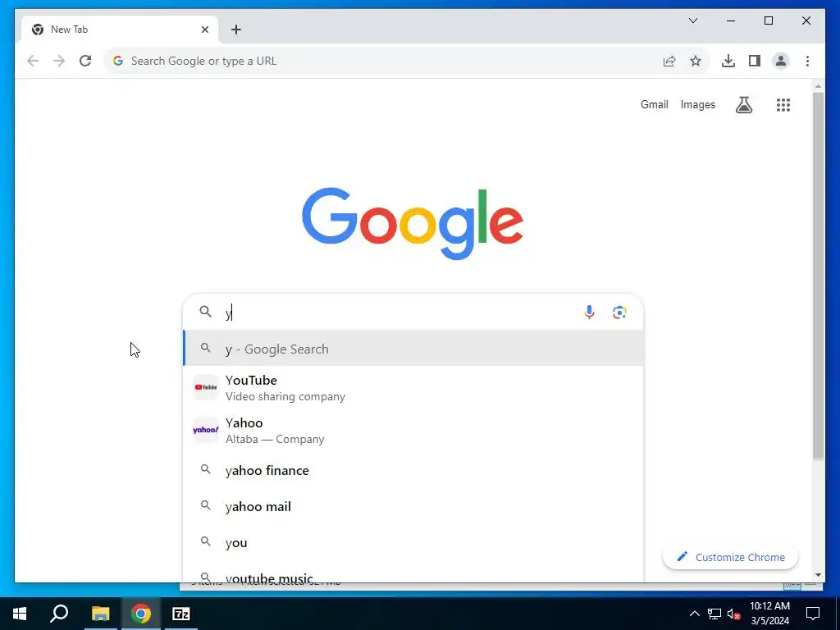Click the Yahoo suggestion logo
Image resolution: width=840 pixels, height=630 pixels.
[206, 430]
